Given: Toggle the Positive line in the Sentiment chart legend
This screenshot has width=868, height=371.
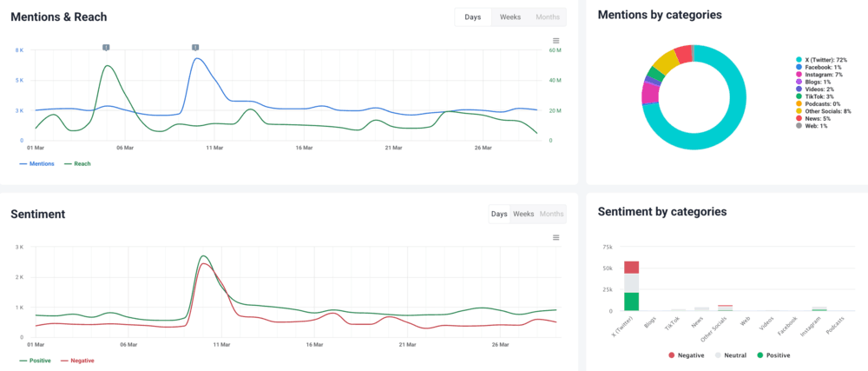Looking at the screenshot, I should click(x=36, y=361).
